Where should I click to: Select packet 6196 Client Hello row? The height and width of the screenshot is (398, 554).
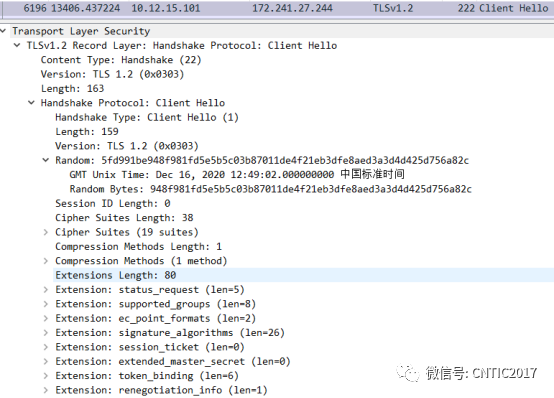[x=277, y=8]
